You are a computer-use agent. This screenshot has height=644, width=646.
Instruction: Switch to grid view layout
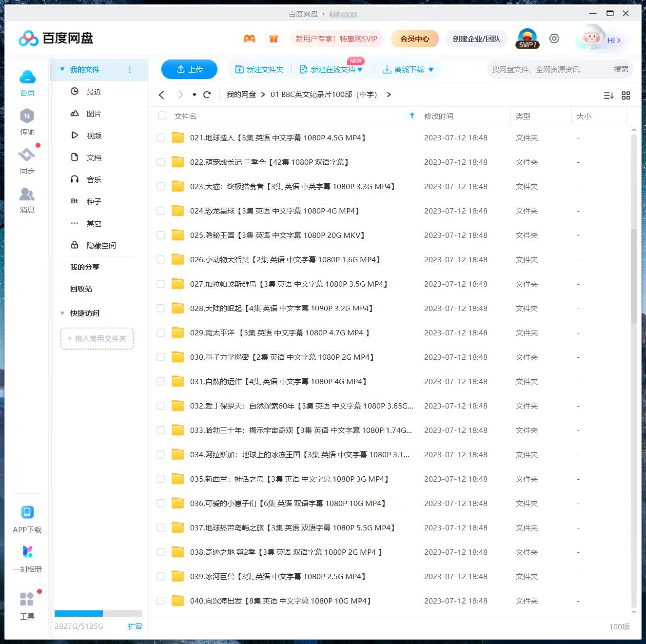[626, 96]
